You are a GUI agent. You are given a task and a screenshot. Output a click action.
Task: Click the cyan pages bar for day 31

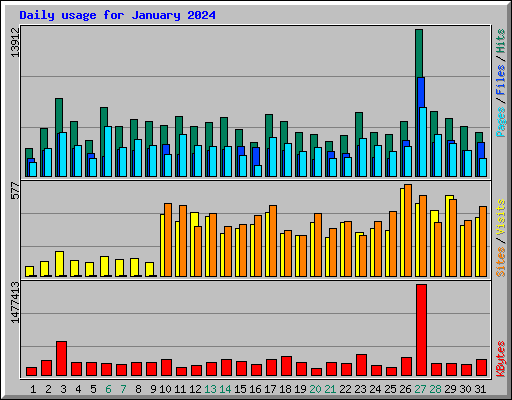click(x=483, y=167)
